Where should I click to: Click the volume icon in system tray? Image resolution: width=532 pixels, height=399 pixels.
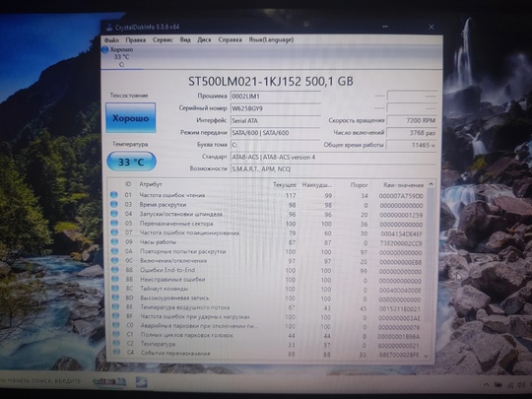click(521, 384)
